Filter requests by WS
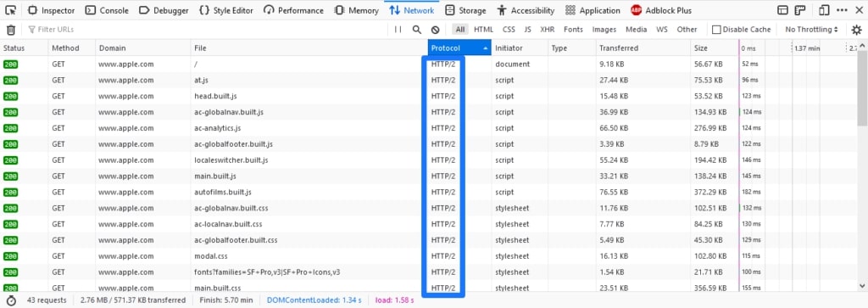 (x=661, y=30)
